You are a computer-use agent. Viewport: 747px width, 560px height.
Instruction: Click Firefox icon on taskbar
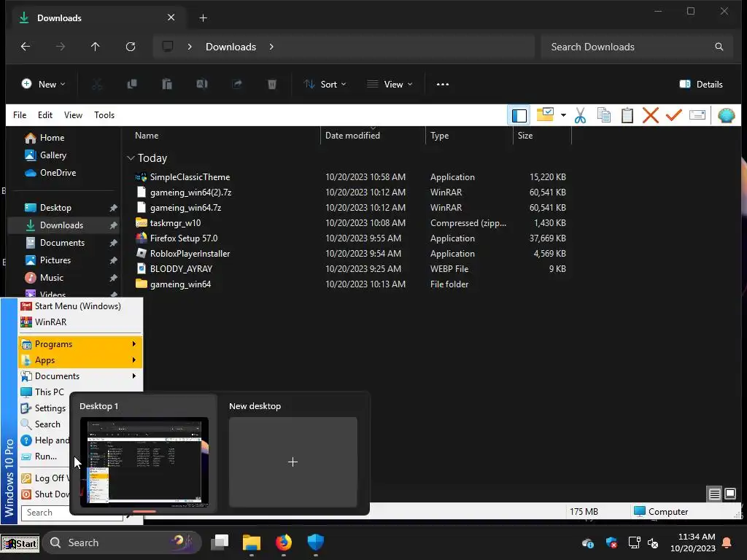284,542
